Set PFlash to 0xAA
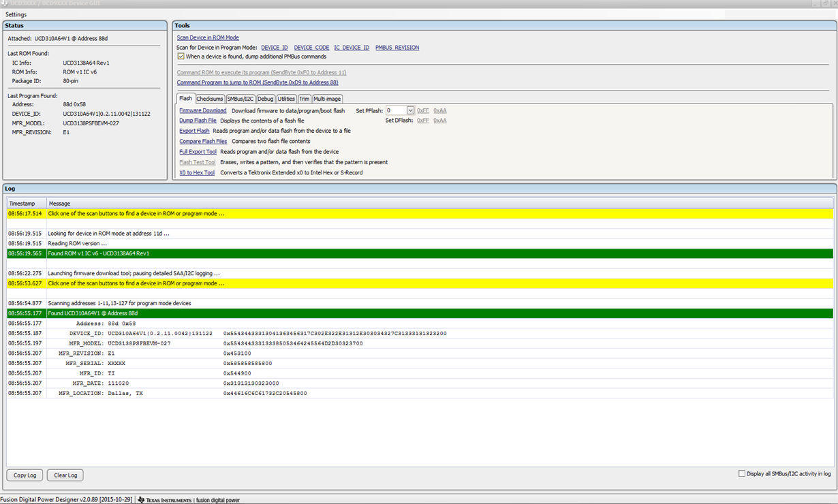 tap(440, 110)
